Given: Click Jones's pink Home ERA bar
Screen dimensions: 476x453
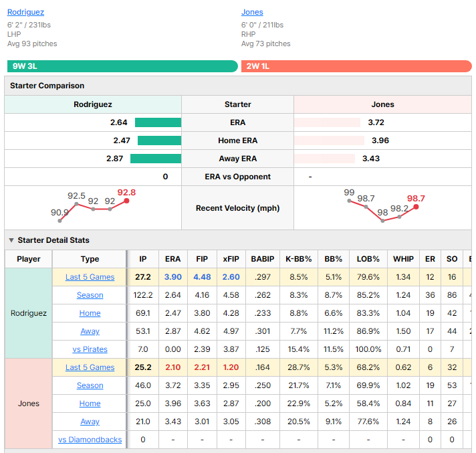Looking at the screenshot, I should point(329,141).
